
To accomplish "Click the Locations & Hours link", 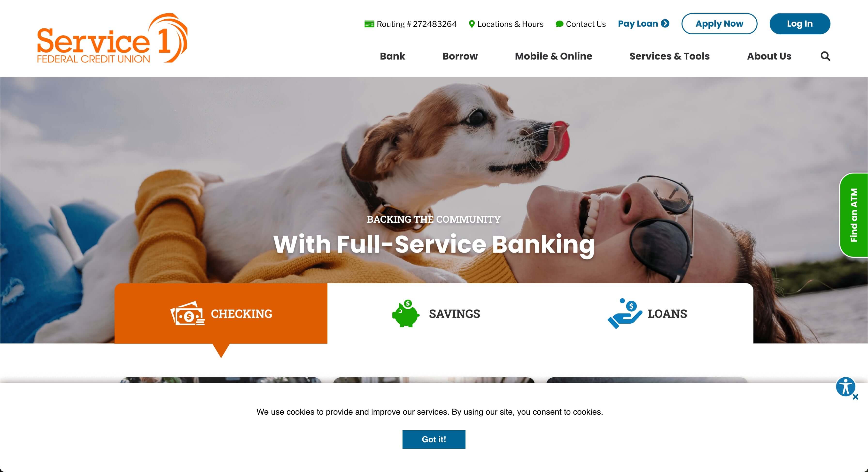I will tap(506, 23).
